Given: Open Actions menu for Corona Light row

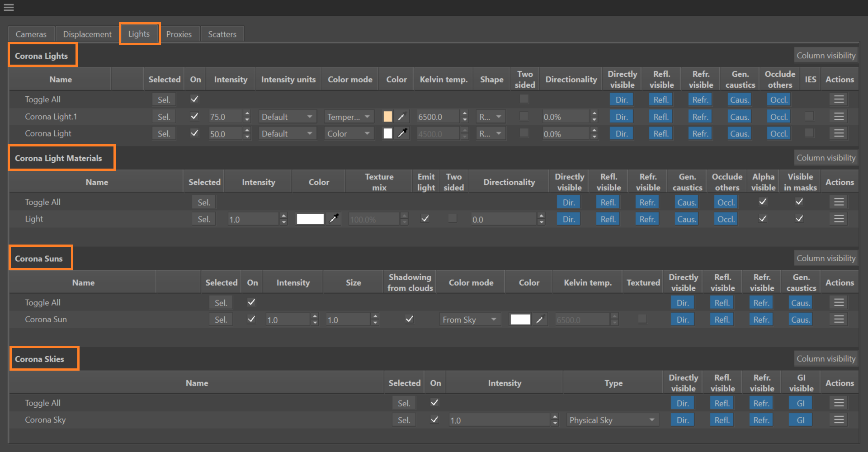Looking at the screenshot, I should pos(839,133).
